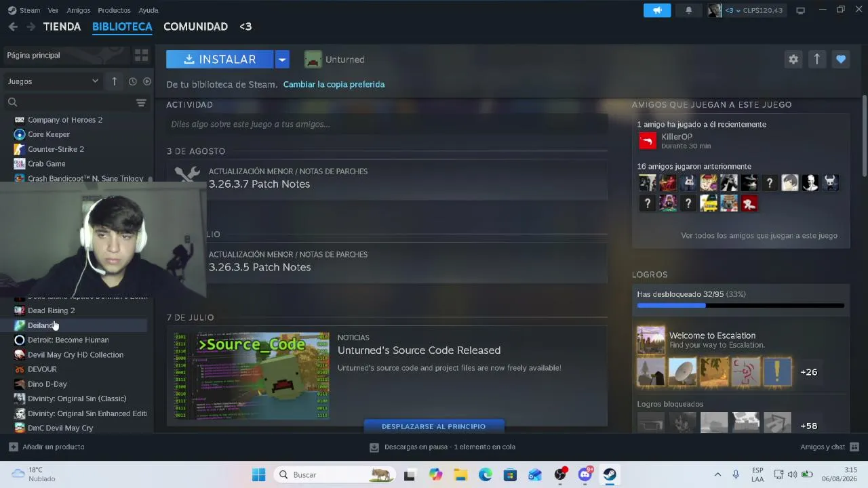Toggle ready-to-play filter icon
Viewport: 868px width, 488px height.
(x=147, y=81)
